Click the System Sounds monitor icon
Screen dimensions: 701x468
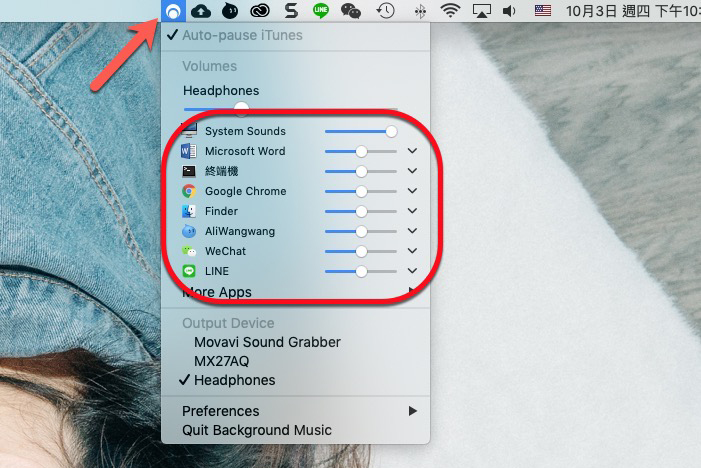click(189, 131)
